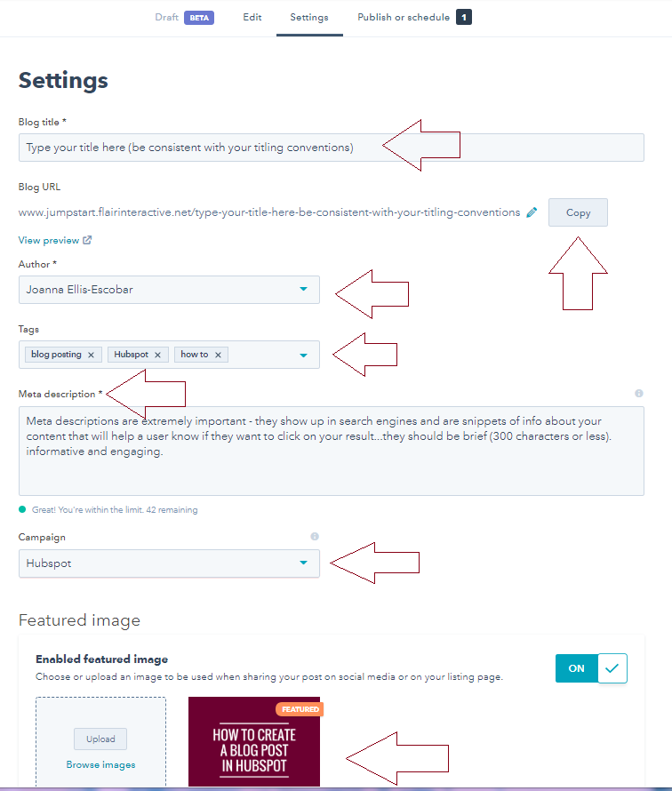The height and width of the screenshot is (791, 672).
Task: Select the Settings tab
Action: click(x=309, y=17)
